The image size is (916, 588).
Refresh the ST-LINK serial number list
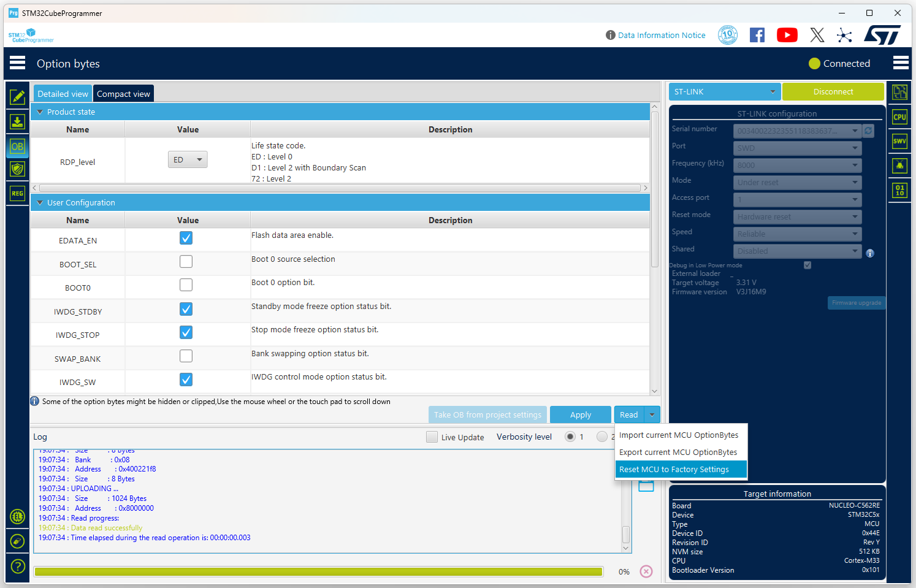pos(868,131)
